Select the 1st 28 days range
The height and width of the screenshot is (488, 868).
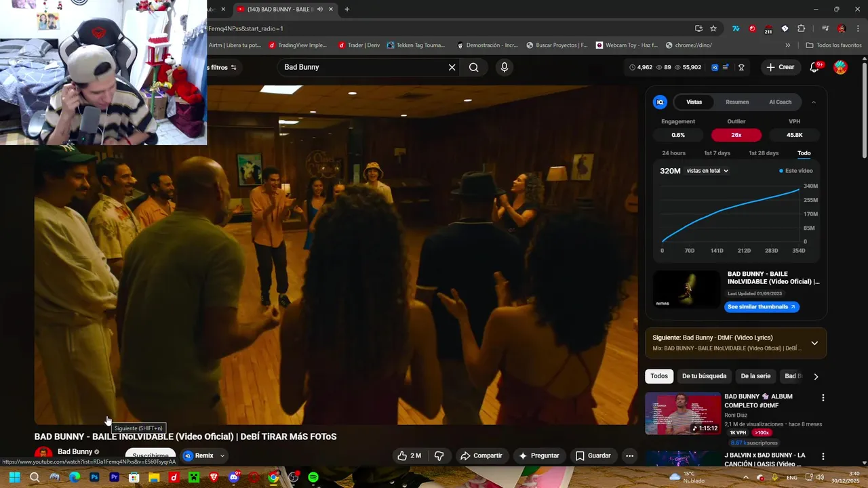(764, 153)
